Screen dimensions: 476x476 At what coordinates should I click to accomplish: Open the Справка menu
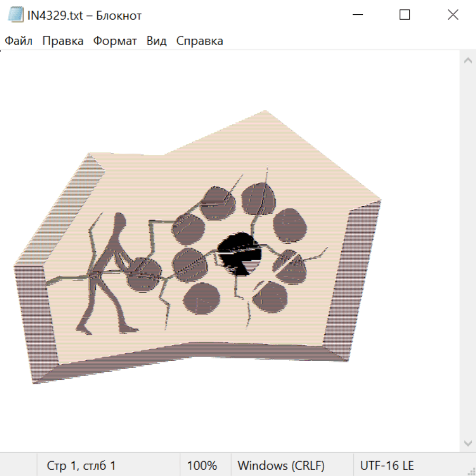(199, 41)
